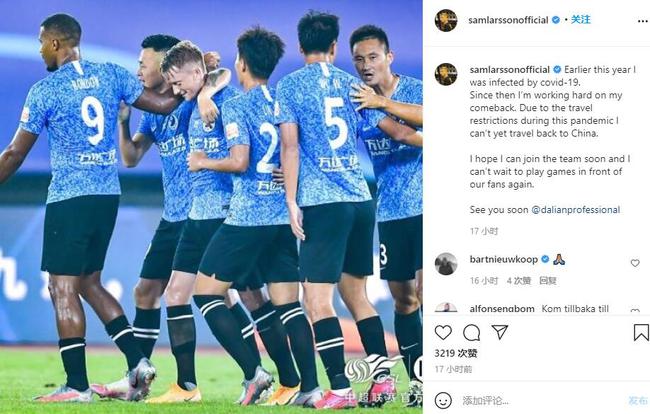Open the three-dot more options menu
The width and height of the screenshot is (650, 414).
tap(643, 21)
